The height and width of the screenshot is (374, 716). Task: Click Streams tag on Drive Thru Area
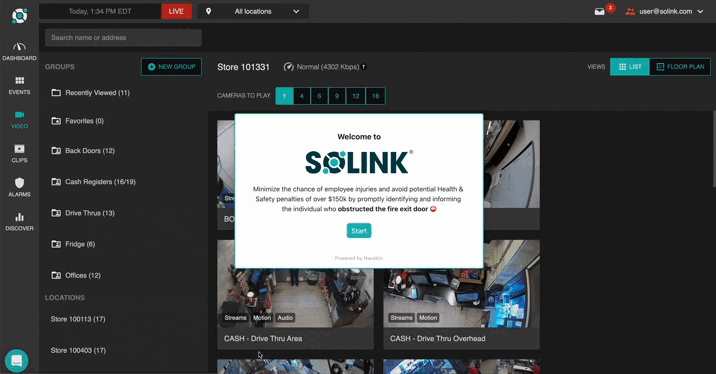(235, 318)
